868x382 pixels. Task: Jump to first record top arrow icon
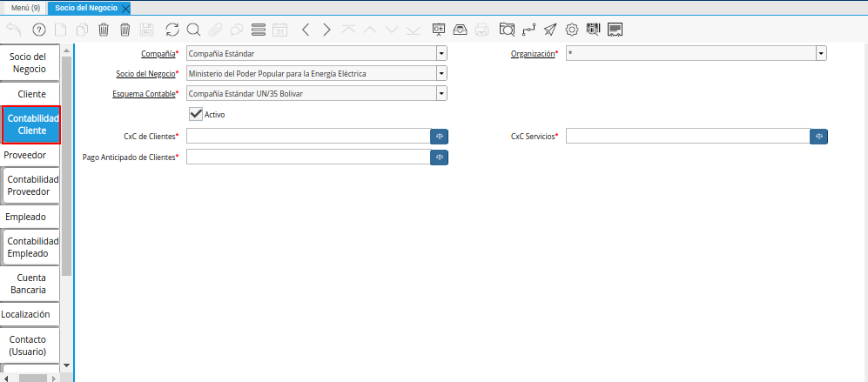click(348, 30)
